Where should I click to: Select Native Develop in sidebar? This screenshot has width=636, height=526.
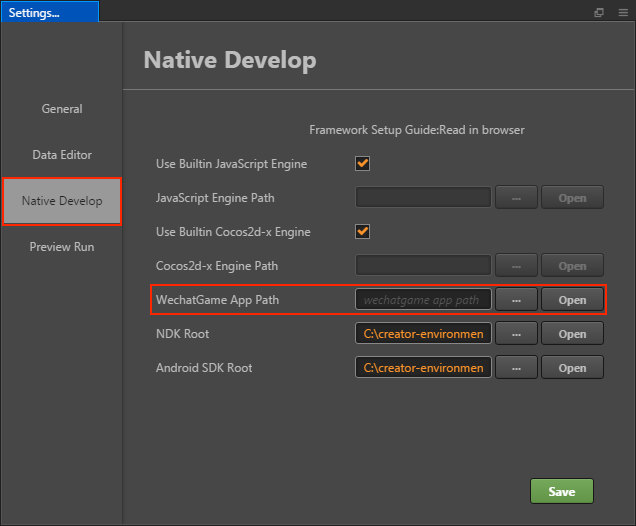coord(62,201)
